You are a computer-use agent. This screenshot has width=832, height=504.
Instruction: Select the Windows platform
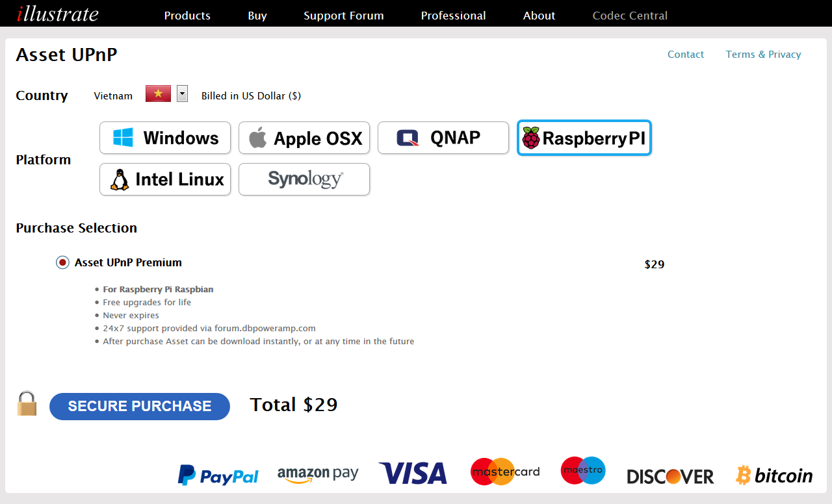click(165, 138)
